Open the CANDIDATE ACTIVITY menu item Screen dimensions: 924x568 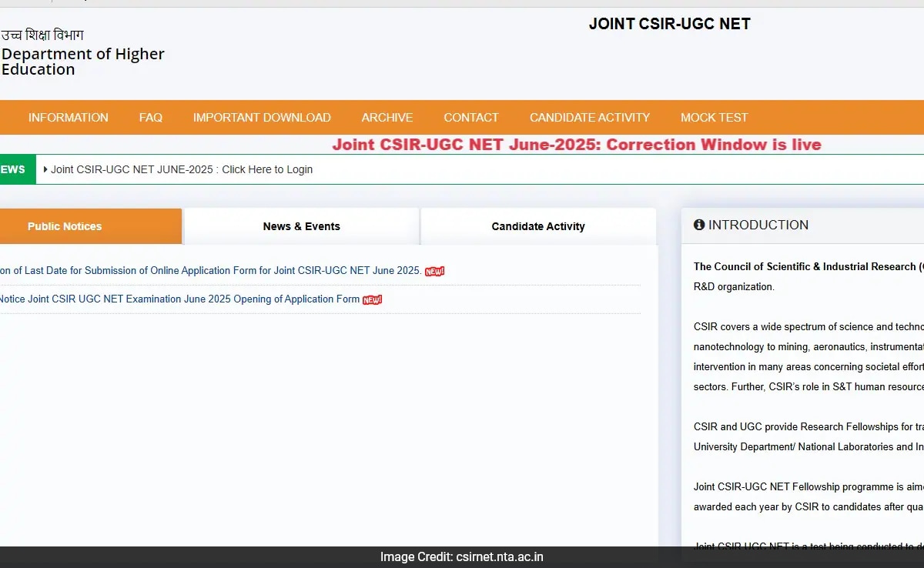tap(590, 117)
